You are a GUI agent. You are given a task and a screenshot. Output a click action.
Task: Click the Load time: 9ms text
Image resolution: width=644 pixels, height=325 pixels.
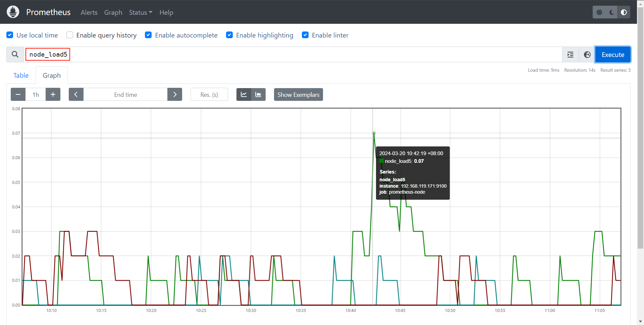click(x=543, y=70)
